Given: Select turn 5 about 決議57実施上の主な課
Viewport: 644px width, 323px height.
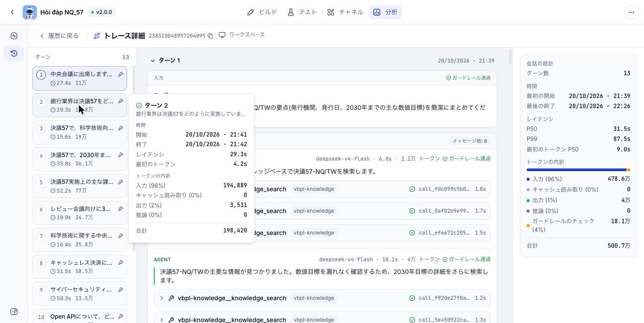Looking at the screenshot, I should [x=80, y=186].
